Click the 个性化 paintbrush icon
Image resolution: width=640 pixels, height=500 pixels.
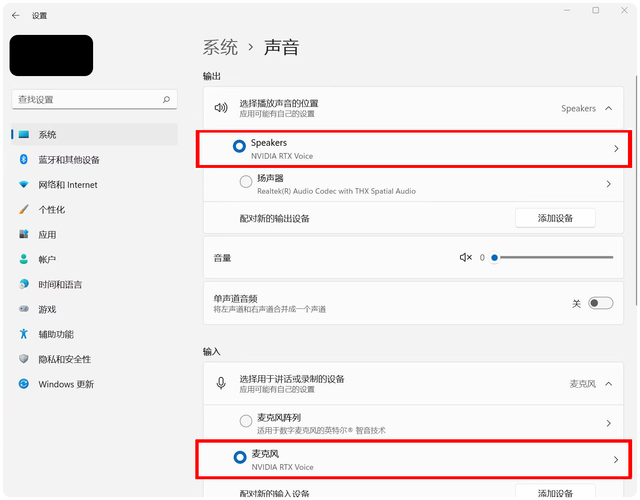tap(24, 209)
